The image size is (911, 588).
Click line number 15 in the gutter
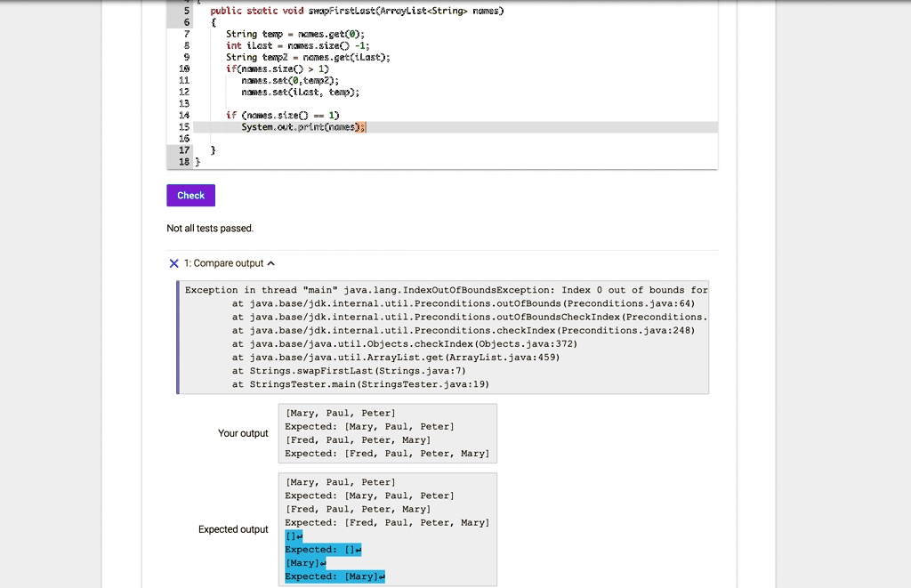[x=183, y=127]
